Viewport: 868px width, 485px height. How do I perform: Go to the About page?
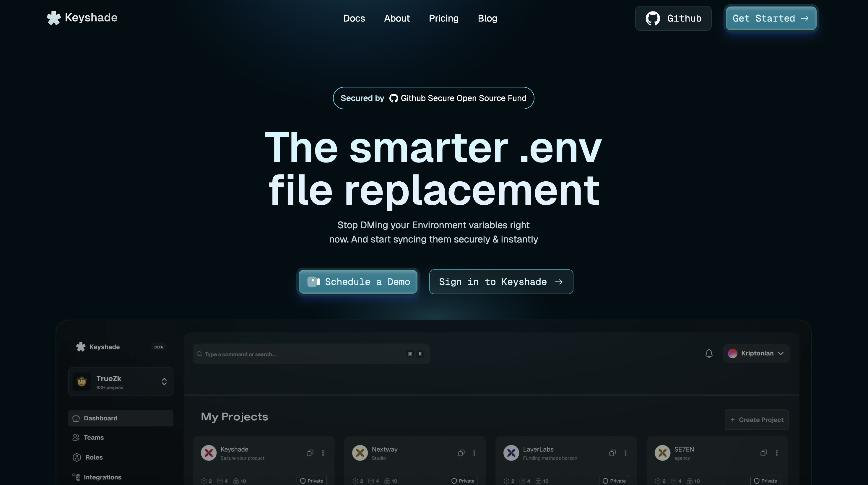pyautogui.click(x=396, y=18)
